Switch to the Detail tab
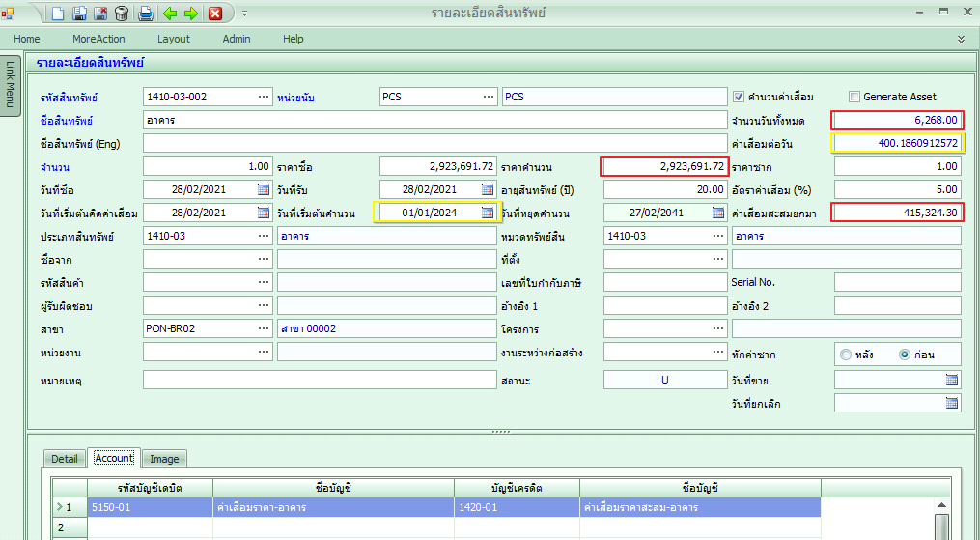This screenshot has width=980, height=540. tap(65, 459)
